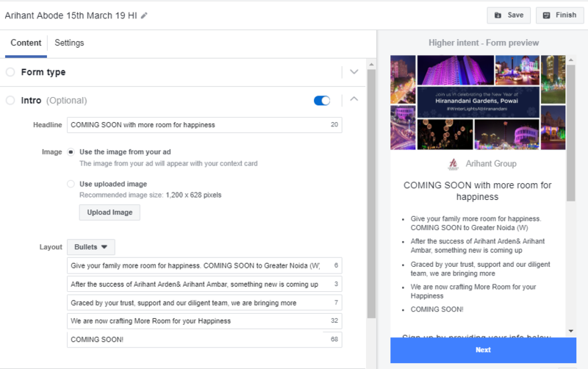Select Use the image from your ad

click(71, 152)
